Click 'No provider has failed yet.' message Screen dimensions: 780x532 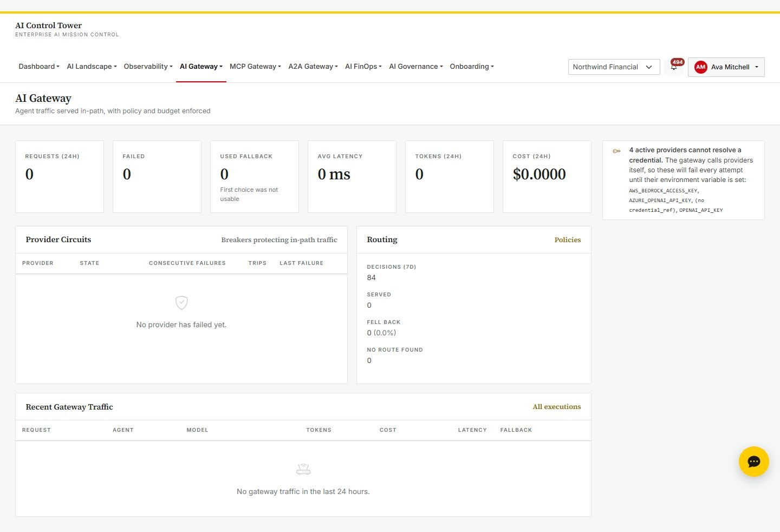point(181,325)
